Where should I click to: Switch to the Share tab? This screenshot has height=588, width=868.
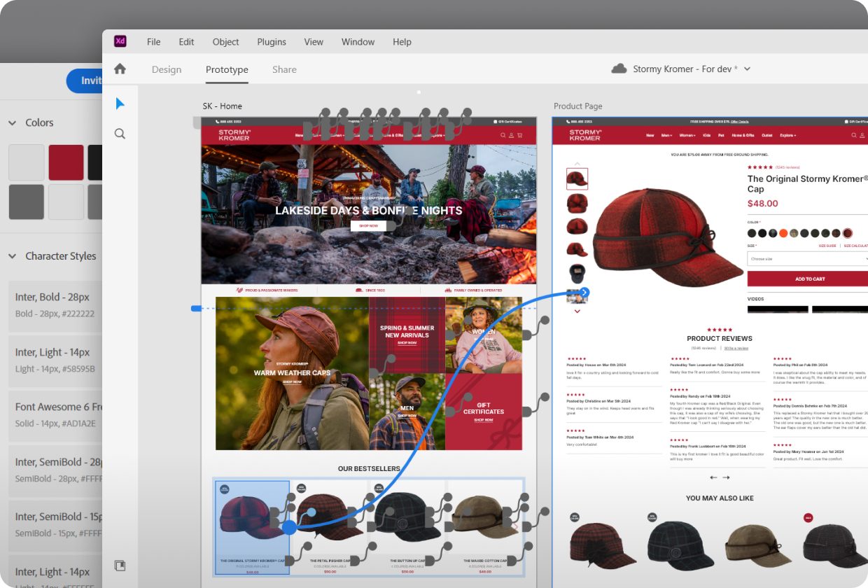(284, 69)
